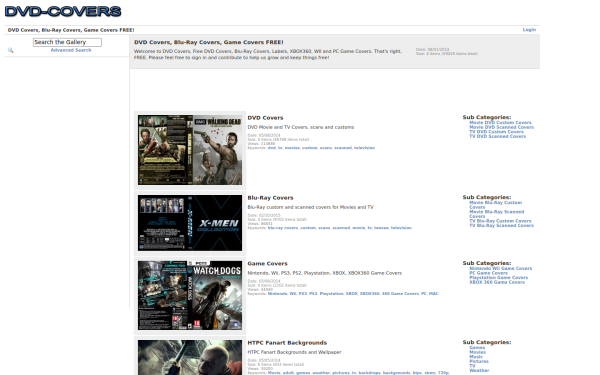Open the Login link
Screen dimensions: 600x375
pyautogui.click(x=529, y=29)
